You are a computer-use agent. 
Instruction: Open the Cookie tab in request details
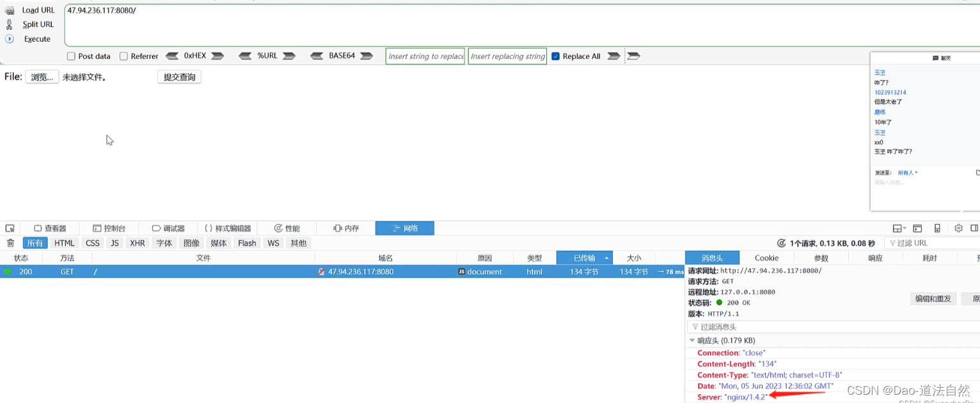(x=766, y=257)
